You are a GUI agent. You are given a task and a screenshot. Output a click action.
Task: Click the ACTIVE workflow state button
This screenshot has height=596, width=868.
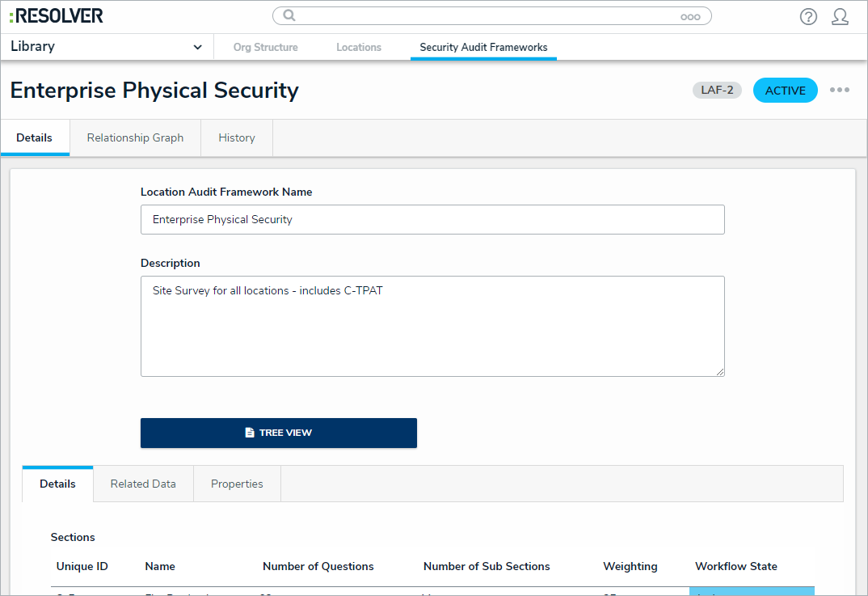point(785,91)
